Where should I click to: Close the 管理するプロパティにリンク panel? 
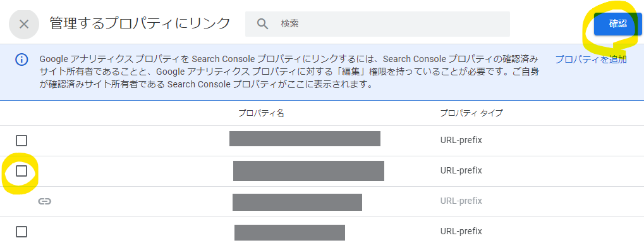(x=24, y=24)
